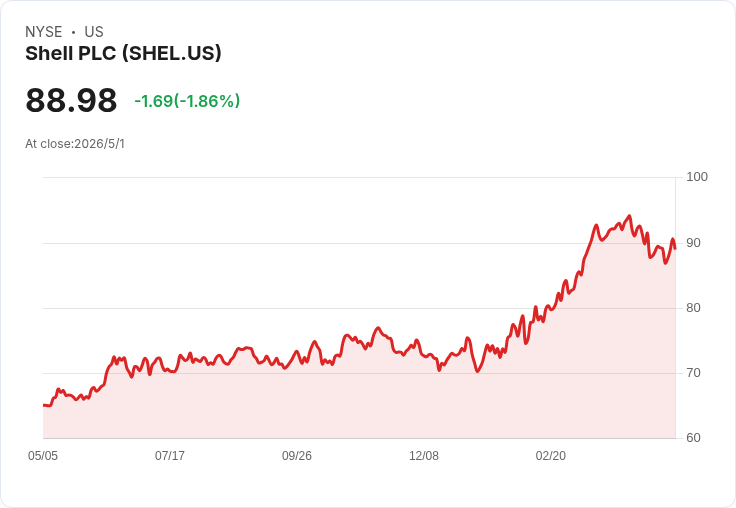Click the 02/20 date label on x-axis
The image size is (736, 508).
pyautogui.click(x=551, y=456)
